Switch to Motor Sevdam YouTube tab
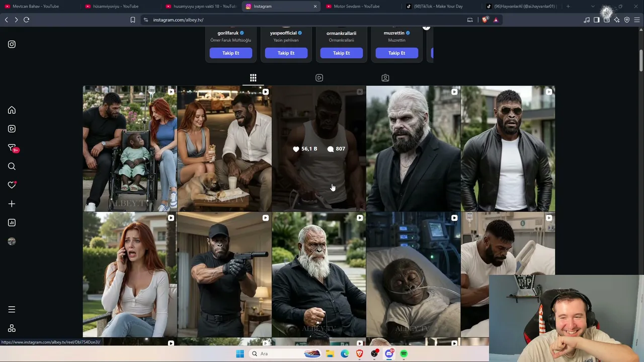The image size is (644, 362). [x=362, y=6]
